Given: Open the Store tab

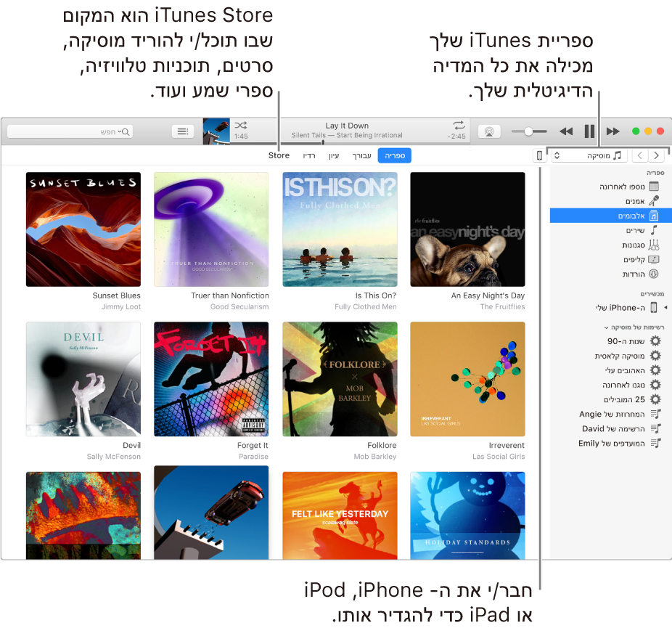Looking at the screenshot, I should point(279,155).
